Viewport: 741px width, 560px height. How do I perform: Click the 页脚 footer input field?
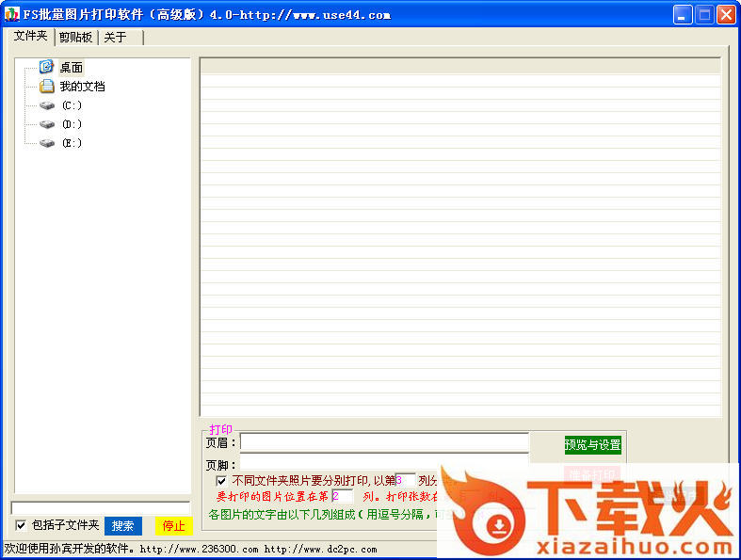point(384,464)
